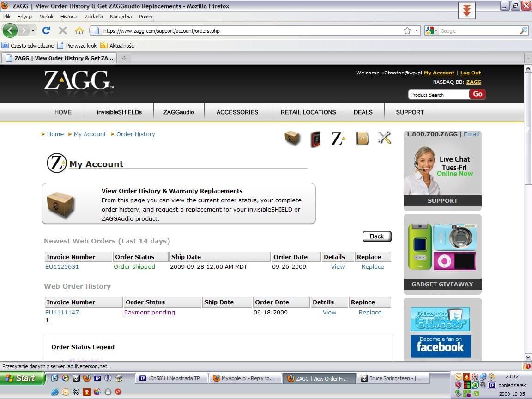This screenshot has height=399, width=532.
Task: Click the orange download arrows icon
Action: [467, 11]
